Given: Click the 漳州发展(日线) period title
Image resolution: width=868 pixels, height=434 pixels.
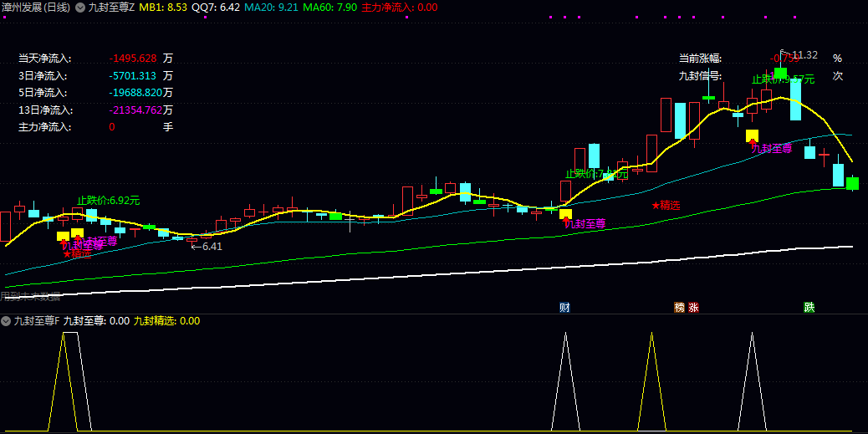Looking at the screenshot, I should (x=36, y=8).
